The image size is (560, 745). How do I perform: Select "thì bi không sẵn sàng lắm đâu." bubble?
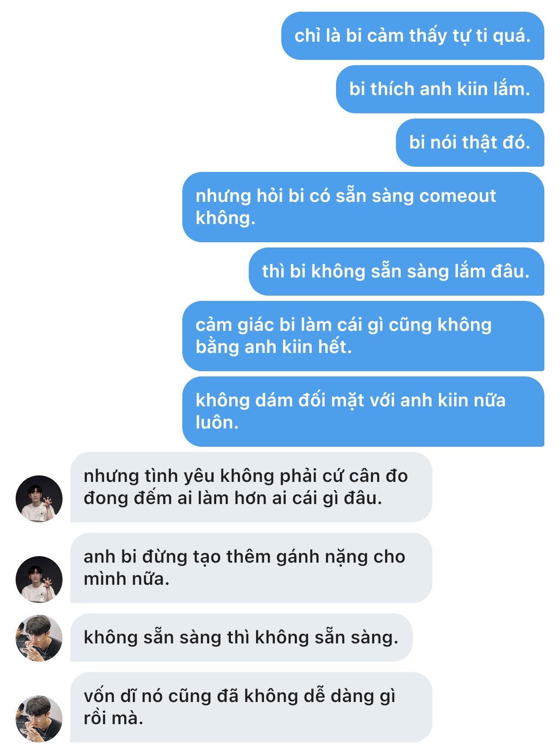coord(396,272)
